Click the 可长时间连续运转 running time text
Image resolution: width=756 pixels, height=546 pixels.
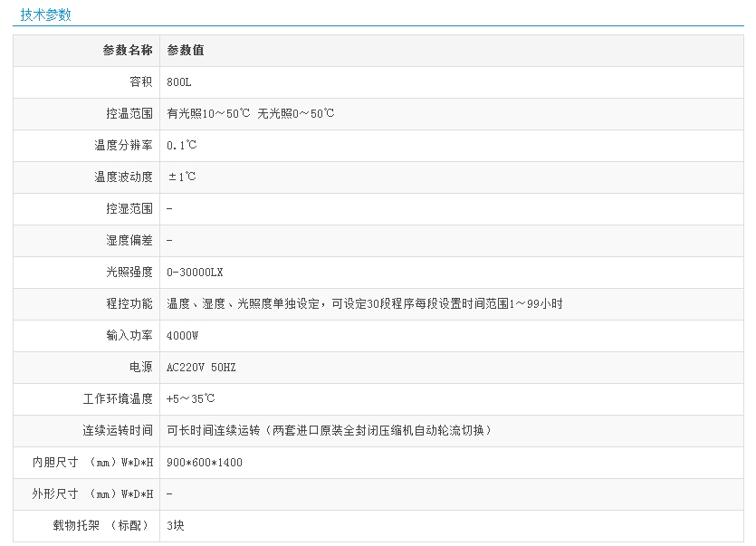click(330, 431)
